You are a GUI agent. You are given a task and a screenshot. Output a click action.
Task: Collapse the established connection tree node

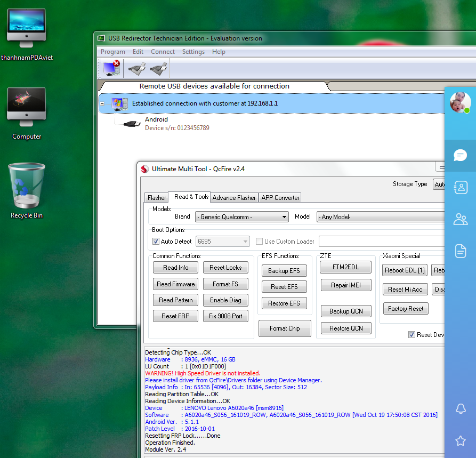click(102, 103)
